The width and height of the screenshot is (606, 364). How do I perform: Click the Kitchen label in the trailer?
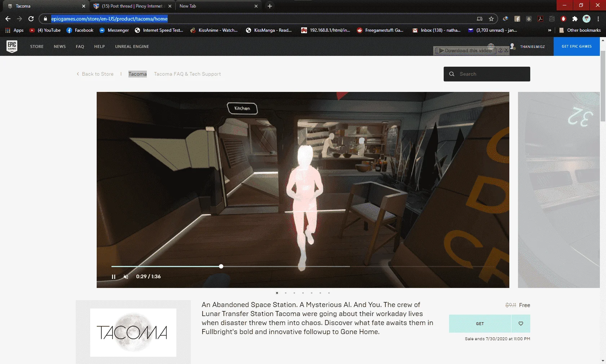242,108
